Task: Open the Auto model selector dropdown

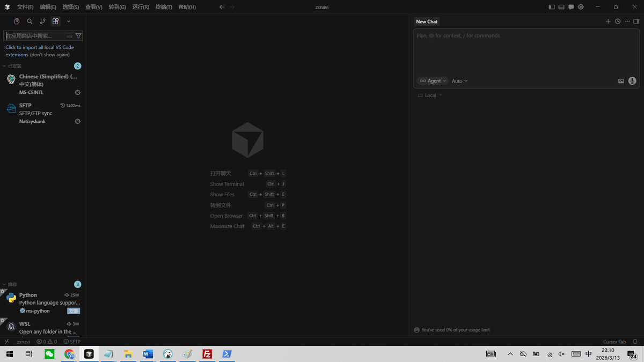Action: pyautogui.click(x=459, y=81)
